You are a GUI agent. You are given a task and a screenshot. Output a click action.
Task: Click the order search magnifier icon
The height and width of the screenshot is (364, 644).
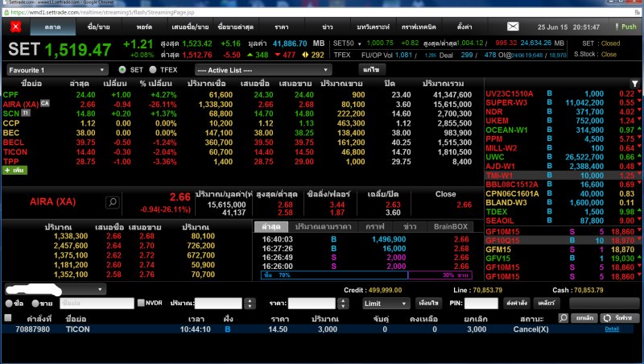[x=563, y=318]
